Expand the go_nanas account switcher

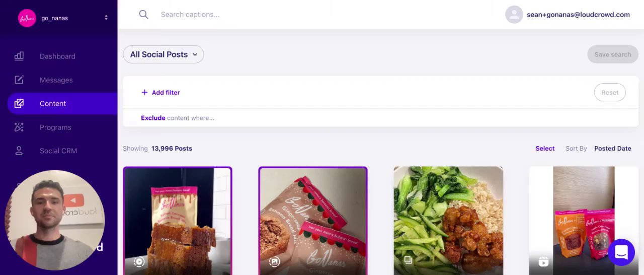click(x=106, y=18)
